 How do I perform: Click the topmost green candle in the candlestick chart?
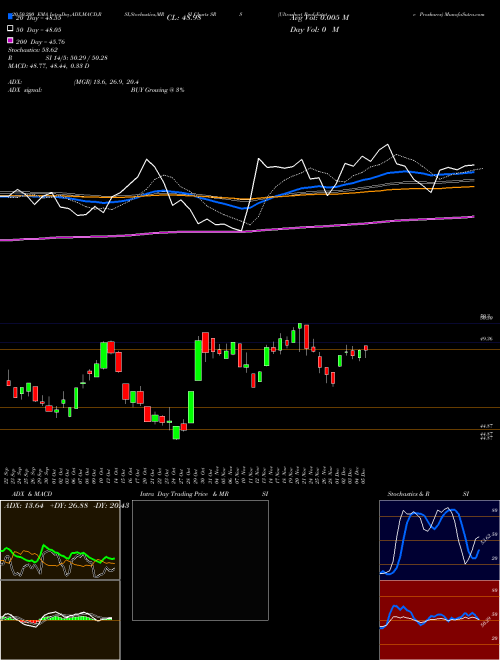[300, 326]
